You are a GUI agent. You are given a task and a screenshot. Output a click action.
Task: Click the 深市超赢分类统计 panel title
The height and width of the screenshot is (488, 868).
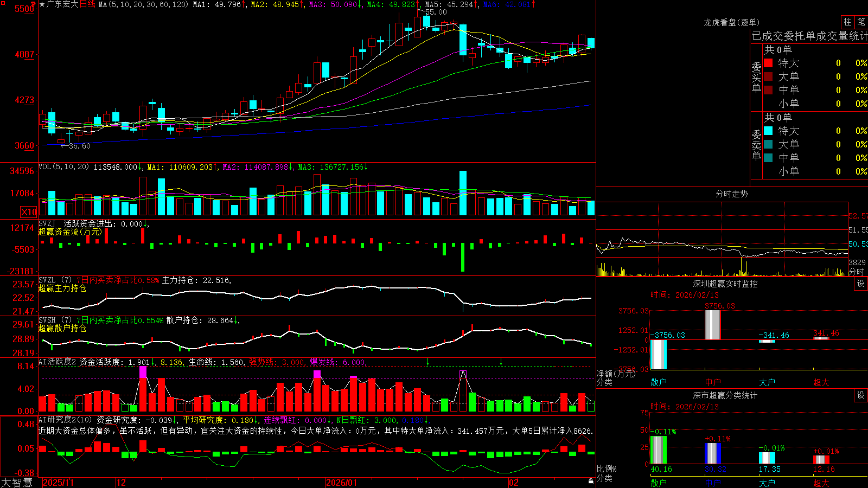click(725, 395)
